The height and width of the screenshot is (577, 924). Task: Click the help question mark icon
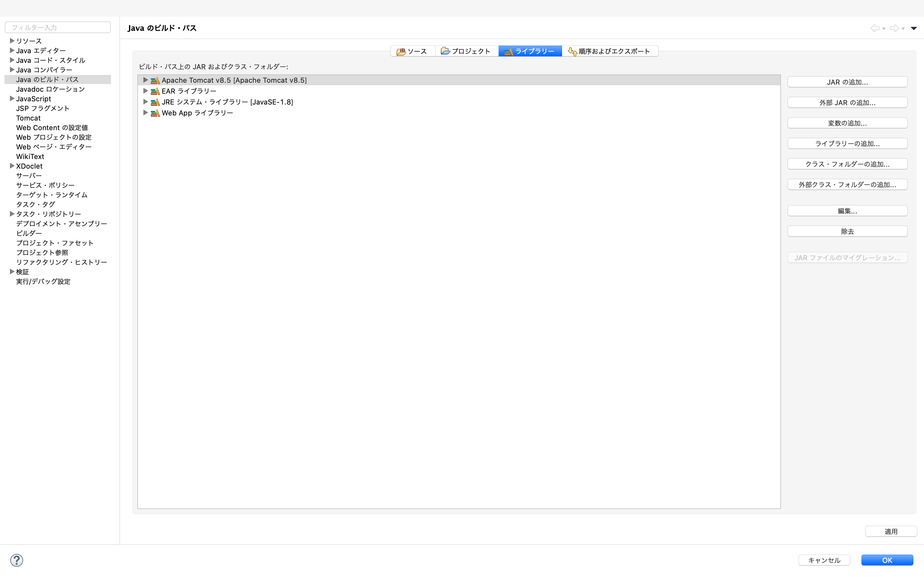pos(16,560)
